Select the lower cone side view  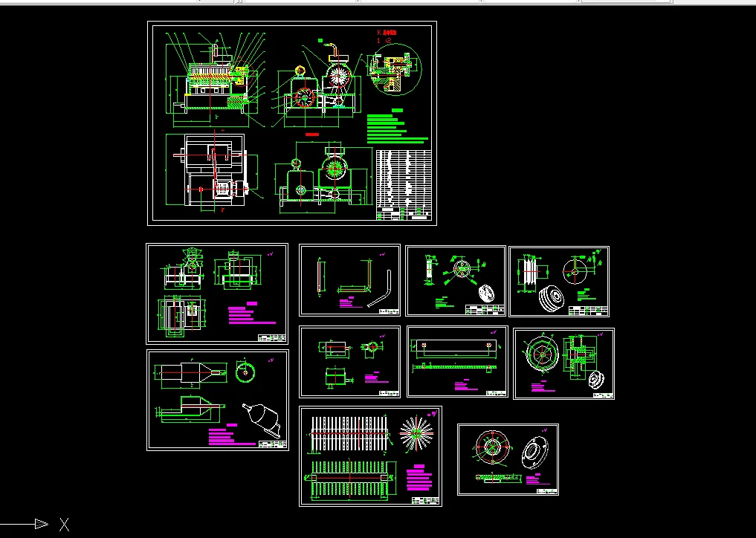point(190,409)
